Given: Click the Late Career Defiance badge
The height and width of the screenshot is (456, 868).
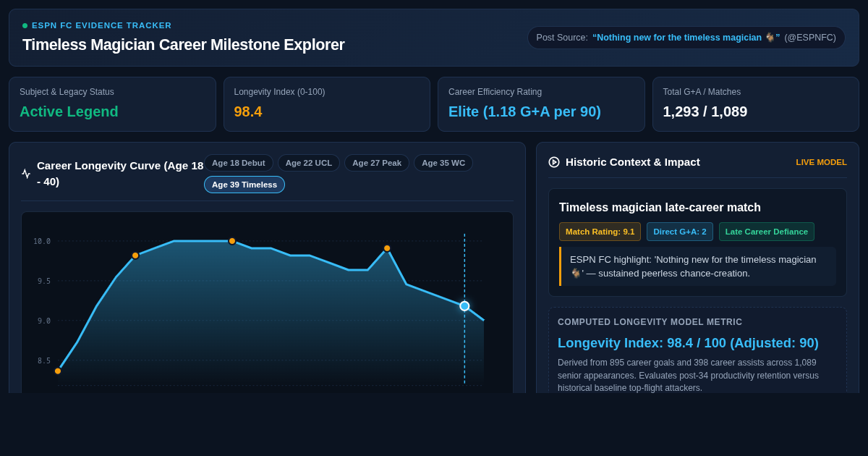Looking at the screenshot, I should 767,232.
